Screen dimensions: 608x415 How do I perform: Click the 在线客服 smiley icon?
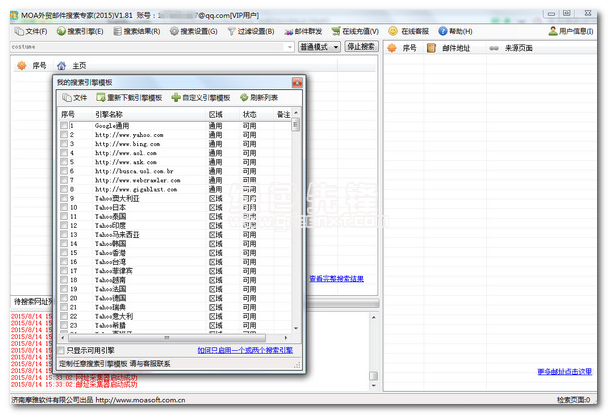393,31
